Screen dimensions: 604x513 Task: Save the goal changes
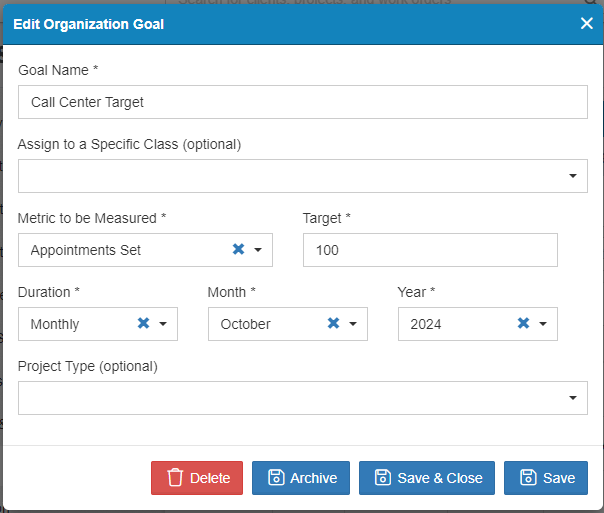546,478
